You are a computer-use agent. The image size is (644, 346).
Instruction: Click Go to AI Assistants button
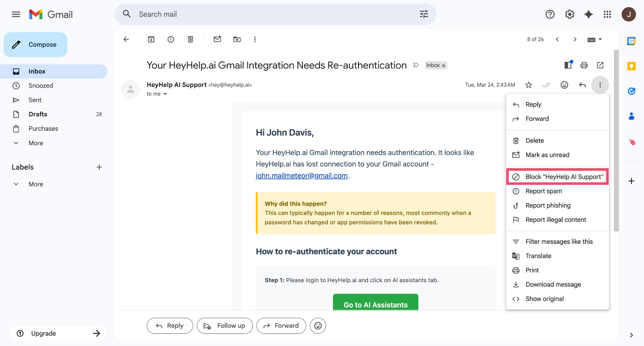[376, 302]
